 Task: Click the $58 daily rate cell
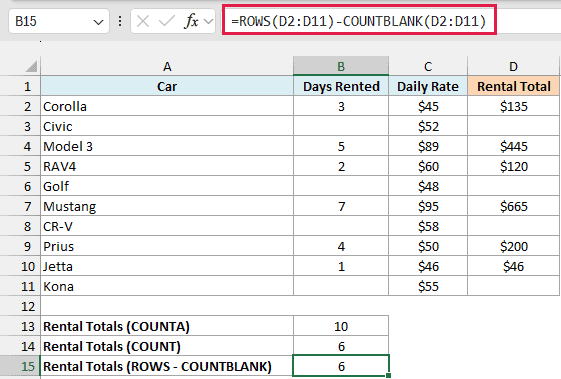(428, 227)
